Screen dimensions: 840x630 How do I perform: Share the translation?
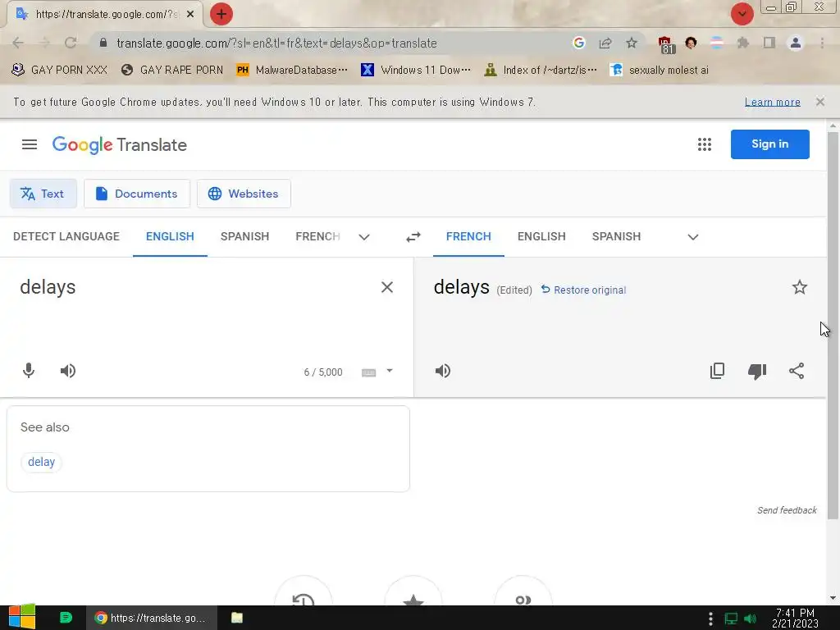[x=797, y=371]
